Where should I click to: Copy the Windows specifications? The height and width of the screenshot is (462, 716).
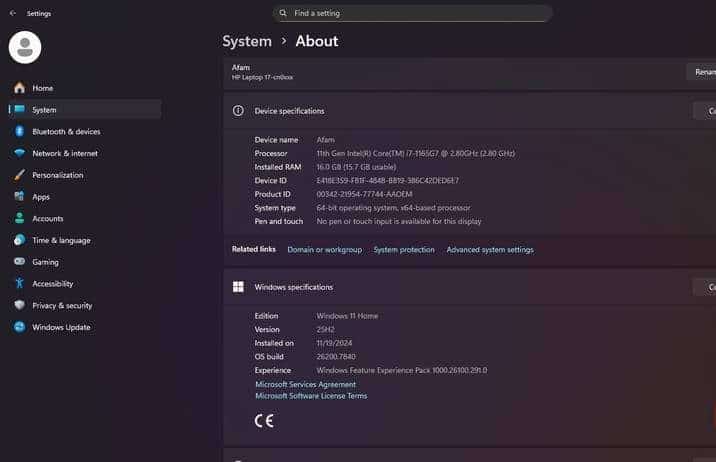click(x=707, y=287)
